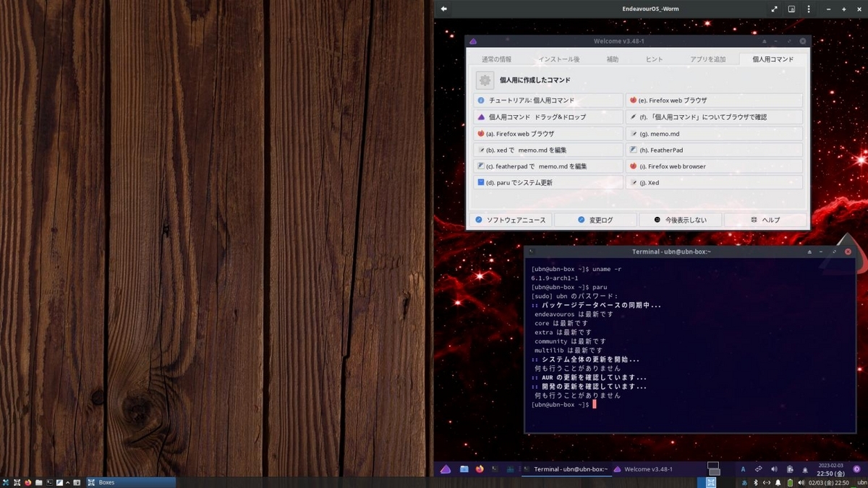868x488 pixels.
Task: Open 変更ログ button
Action: (595, 220)
